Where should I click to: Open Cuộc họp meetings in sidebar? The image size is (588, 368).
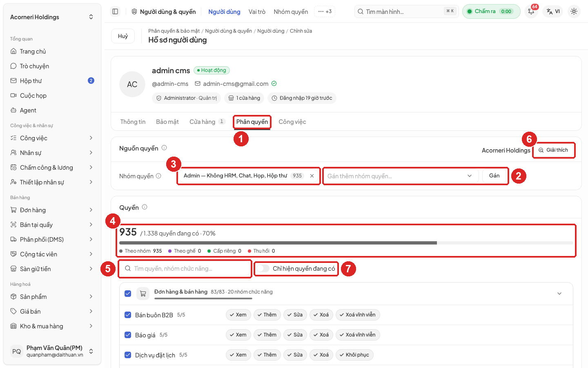[x=52, y=96]
